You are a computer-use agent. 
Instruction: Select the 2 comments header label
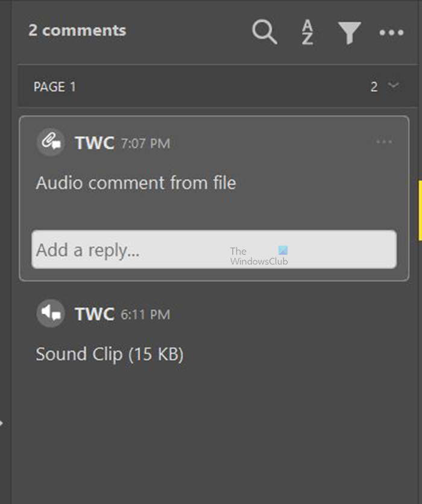click(x=77, y=30)
